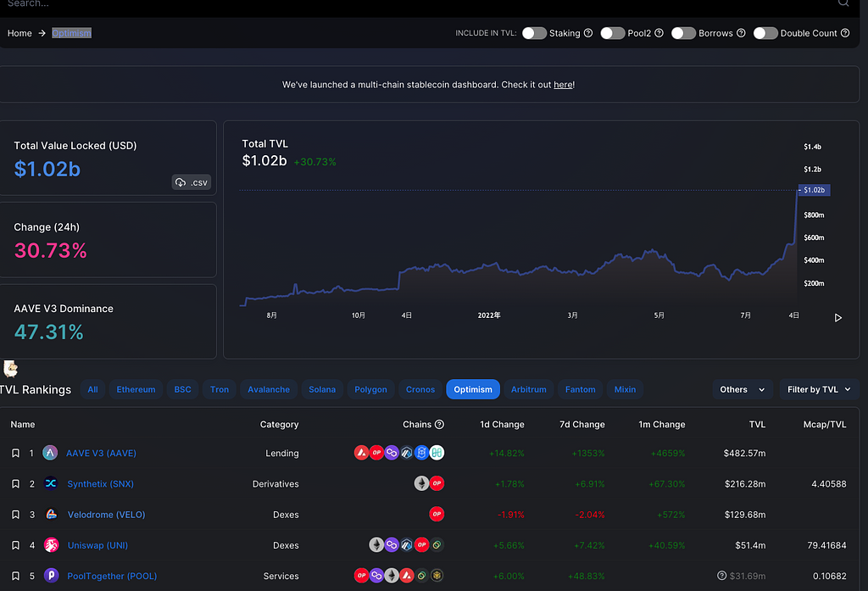Open the stablecoin dashboard 'here' link
868x591 pixels.
pos(563,85)
